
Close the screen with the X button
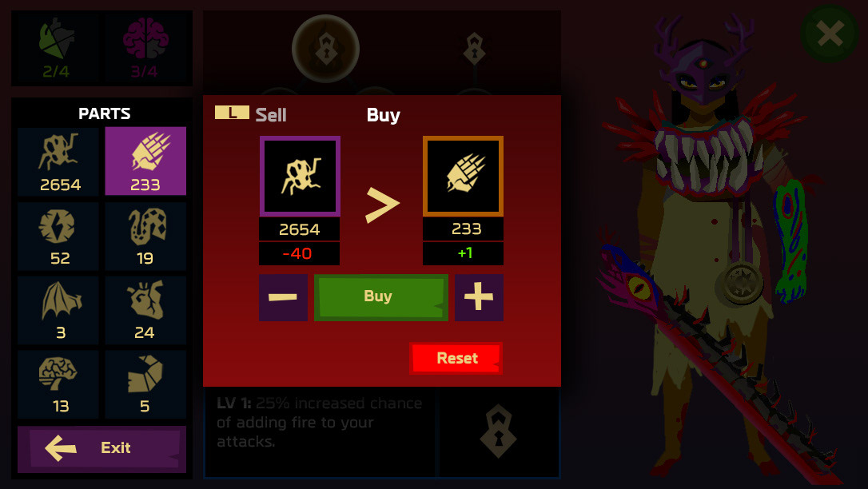pos(830,34)
